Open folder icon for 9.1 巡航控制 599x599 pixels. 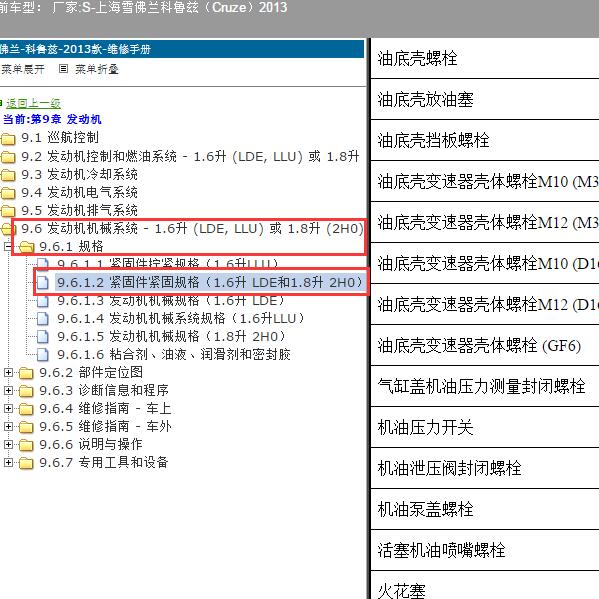coord(8,138)
